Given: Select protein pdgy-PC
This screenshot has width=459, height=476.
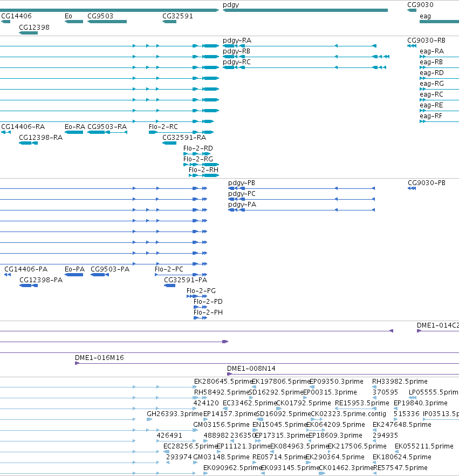Looking at the screenshot, I should point(302,199).
